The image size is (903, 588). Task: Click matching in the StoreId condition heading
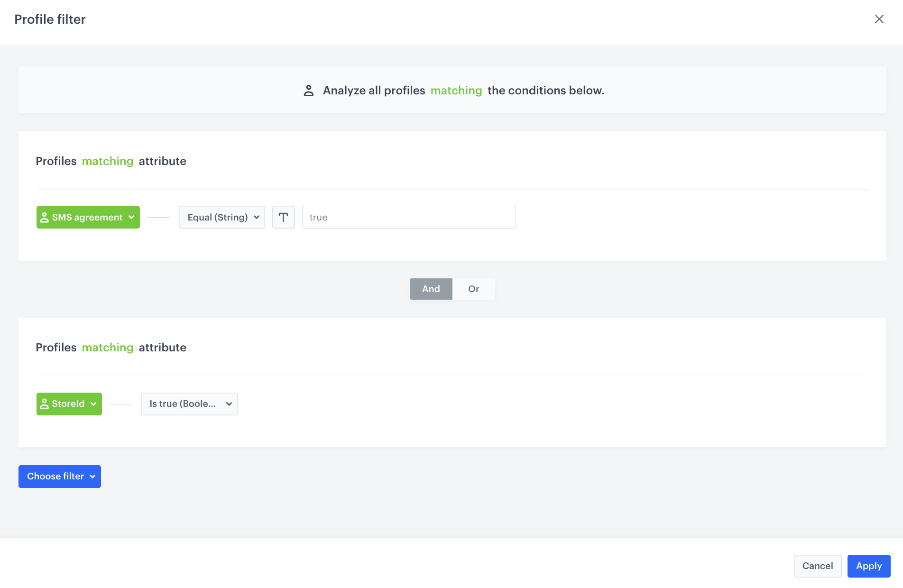pos(107,348)
